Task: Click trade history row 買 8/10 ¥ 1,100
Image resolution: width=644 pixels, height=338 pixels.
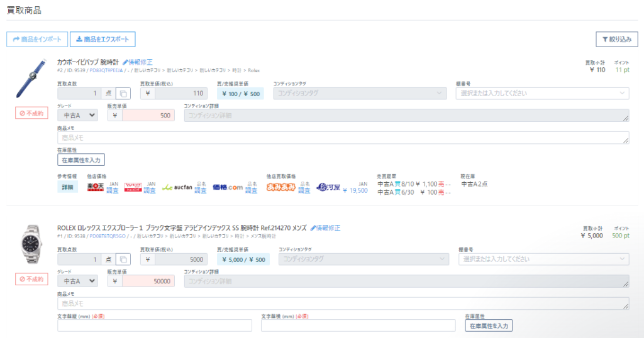Action: click(x=414, y=185)
